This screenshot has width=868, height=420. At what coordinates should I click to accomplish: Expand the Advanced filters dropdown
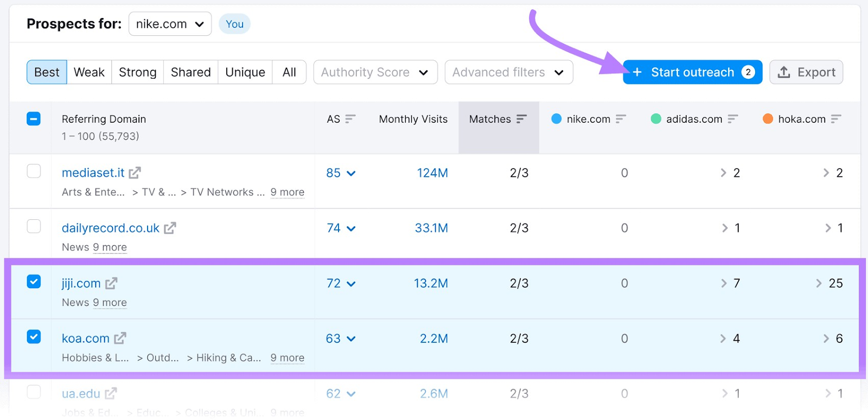coord(508,72)
